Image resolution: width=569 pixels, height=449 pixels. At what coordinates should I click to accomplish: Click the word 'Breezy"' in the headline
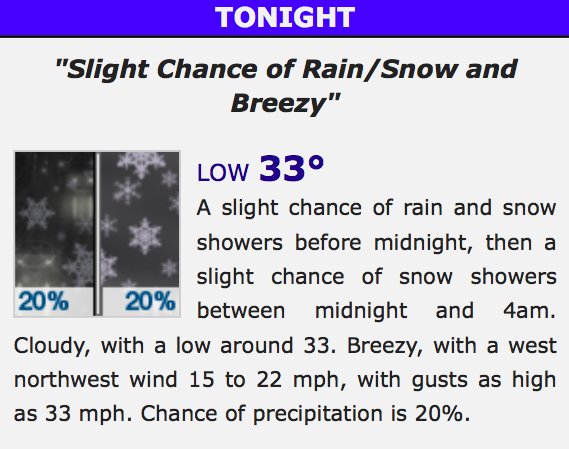pos(286,103)
